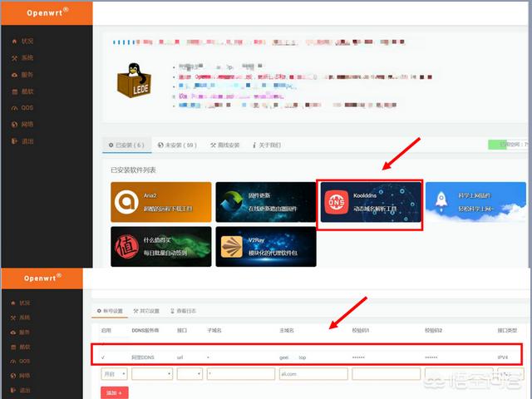
Task: Open the Koolddns DNS plugin icon
Action: (x=336, y=202)
